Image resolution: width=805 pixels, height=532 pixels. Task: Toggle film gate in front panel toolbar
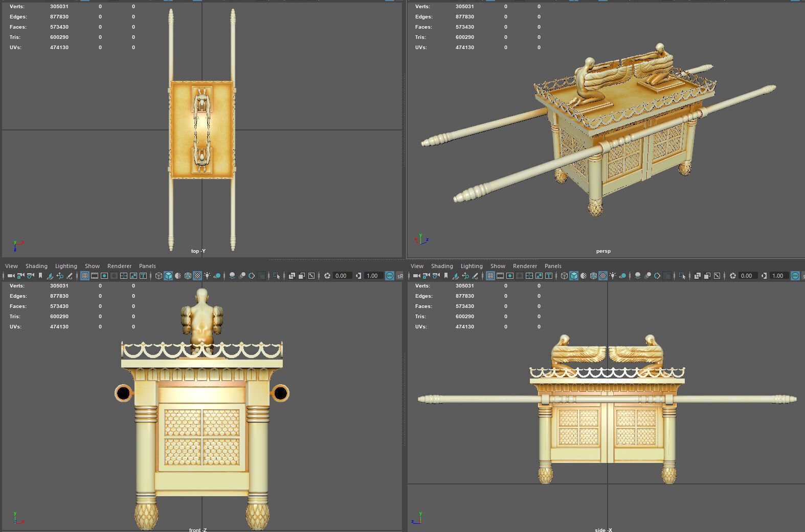click(95, 276)
